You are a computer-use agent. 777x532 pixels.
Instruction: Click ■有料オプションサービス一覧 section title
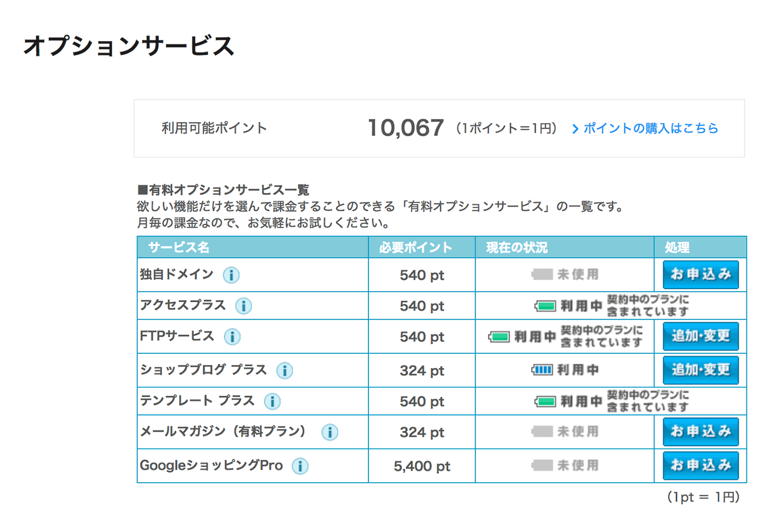(x=223, y=190)
